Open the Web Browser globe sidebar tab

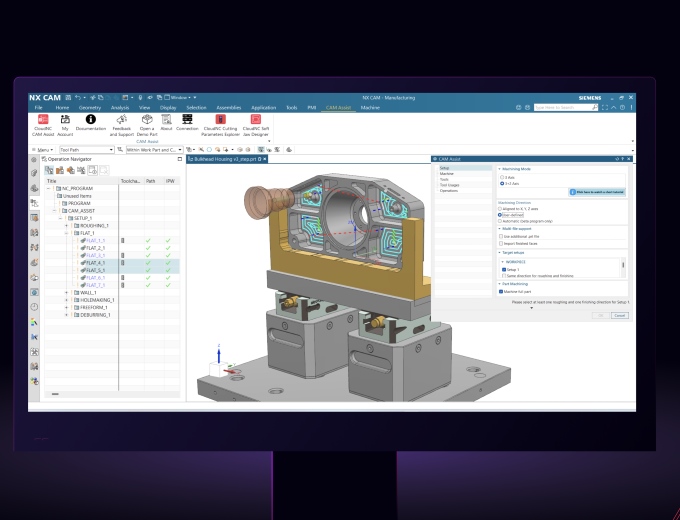tap(34, 292)
